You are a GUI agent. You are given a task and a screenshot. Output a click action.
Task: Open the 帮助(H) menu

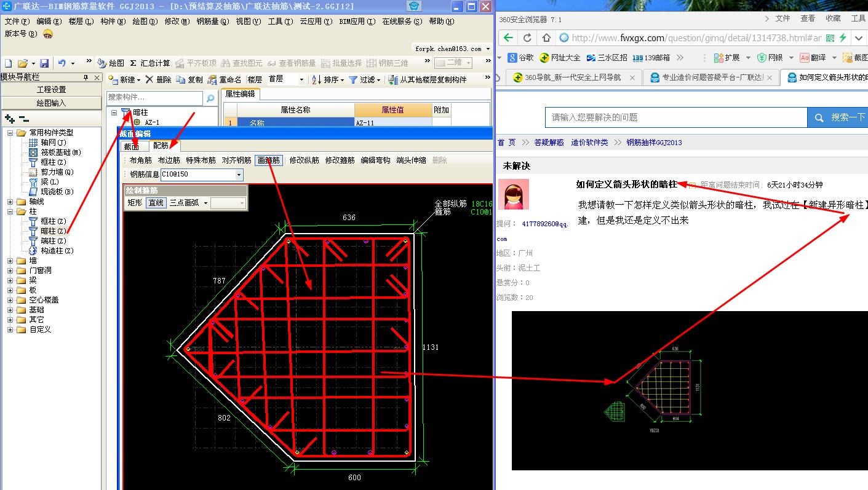click(x=442, y=21)
